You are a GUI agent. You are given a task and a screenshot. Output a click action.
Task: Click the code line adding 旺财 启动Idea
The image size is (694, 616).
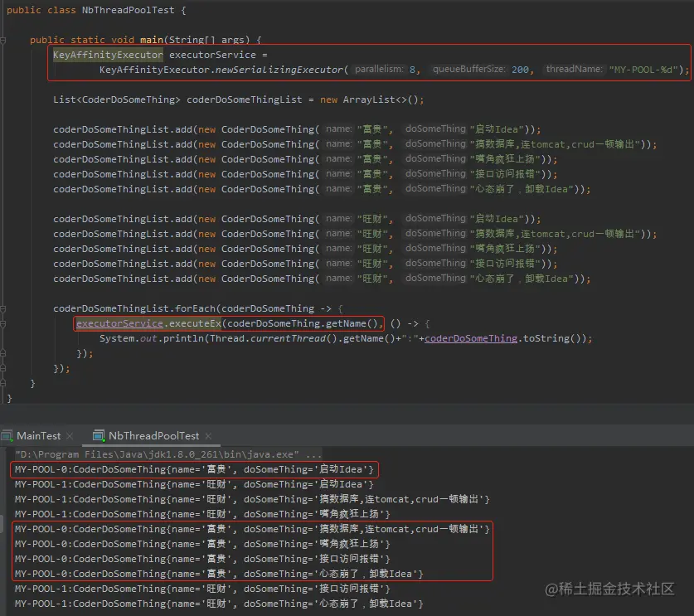[x=297, y=219]
